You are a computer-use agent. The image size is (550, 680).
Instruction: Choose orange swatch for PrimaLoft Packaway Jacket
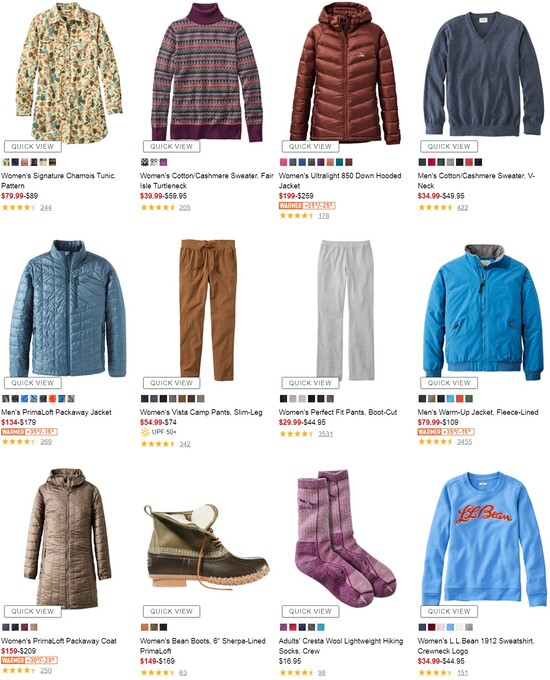coord(52,399)
